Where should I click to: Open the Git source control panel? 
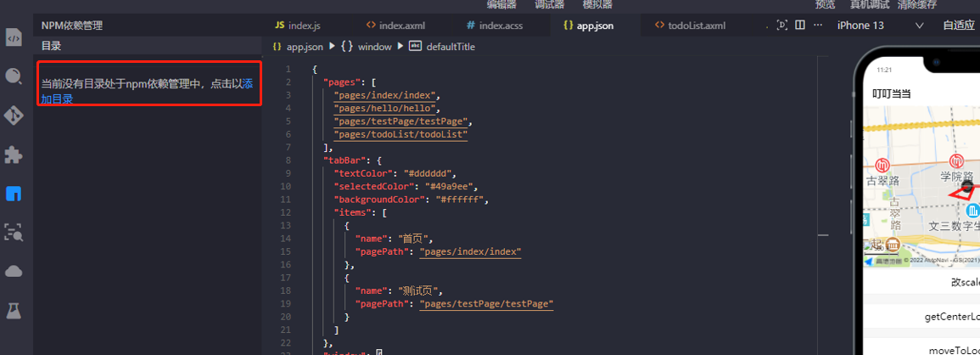(x=14, y=116)
